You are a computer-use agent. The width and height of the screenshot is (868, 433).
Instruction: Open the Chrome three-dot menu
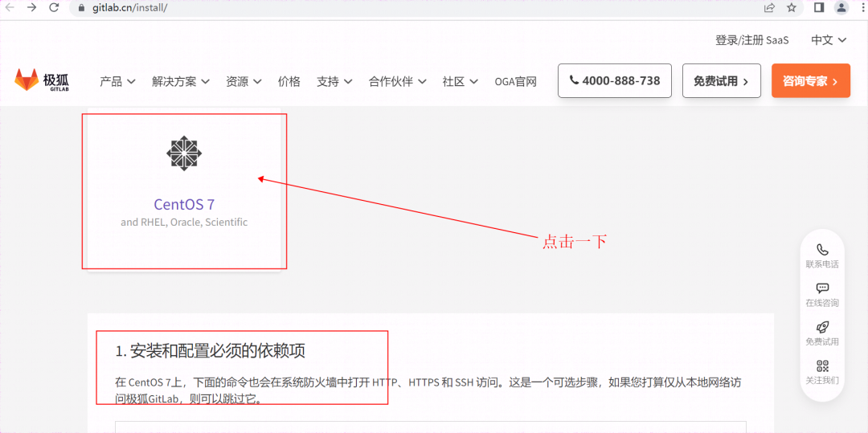[x=862, y=8]
